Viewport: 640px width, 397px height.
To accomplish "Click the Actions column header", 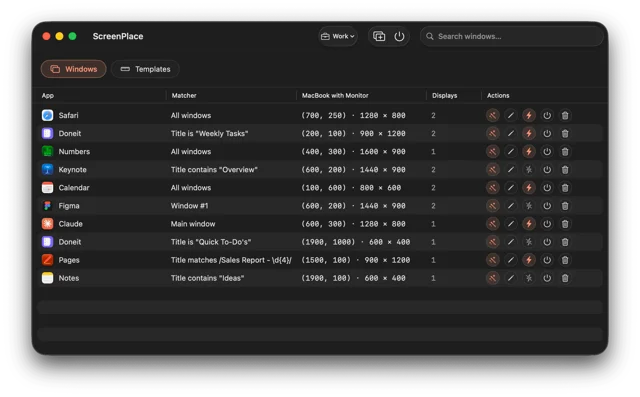I will tap(498, 95).
